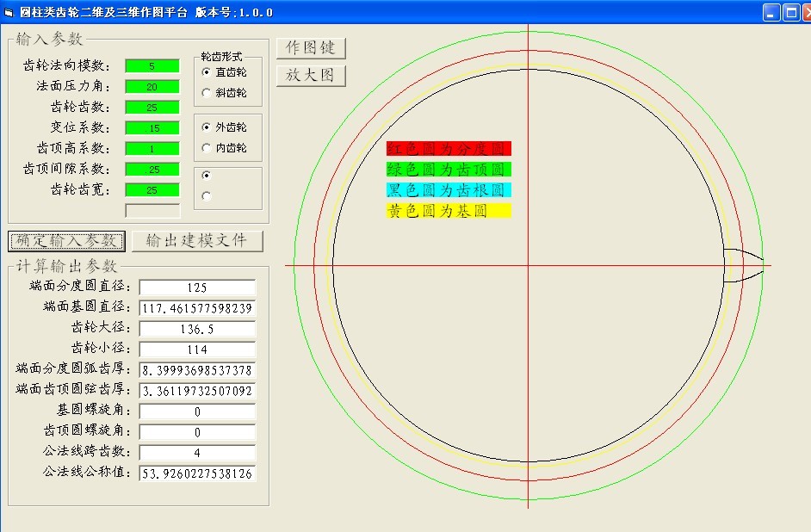The width and height of the screenshot is (811, 532).
Task: Click the 作图键 button
Action: tap(311, 48)
